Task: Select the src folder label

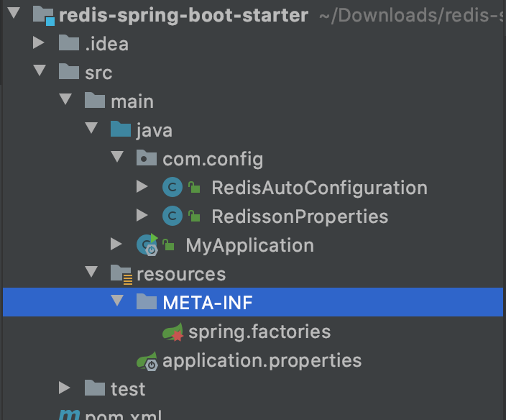Action: (98, 73)
